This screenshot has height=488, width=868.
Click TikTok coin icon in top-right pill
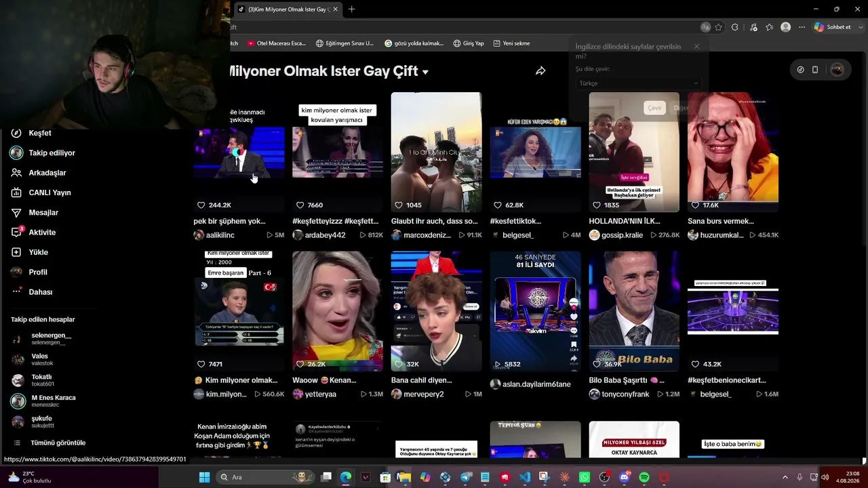coord(801,70)
